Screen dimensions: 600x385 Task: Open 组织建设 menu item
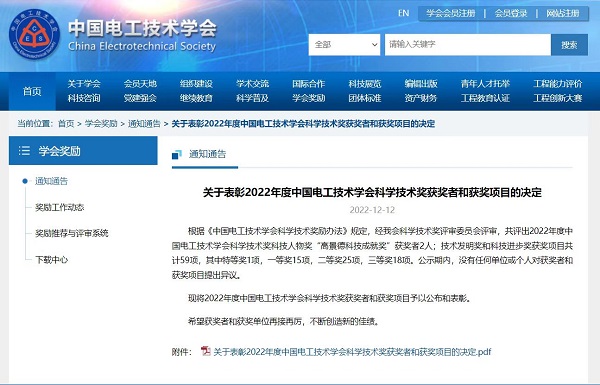coord(196,84)
